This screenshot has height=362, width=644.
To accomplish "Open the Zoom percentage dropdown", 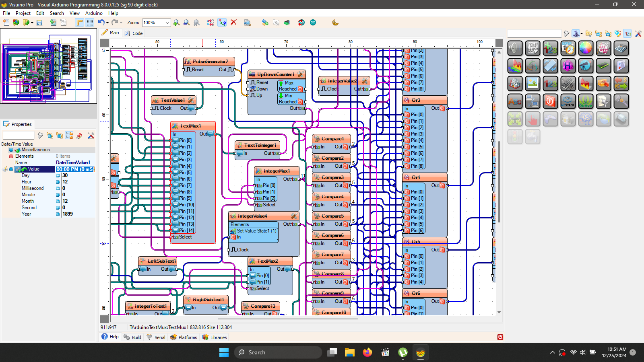I will [167, 23].
